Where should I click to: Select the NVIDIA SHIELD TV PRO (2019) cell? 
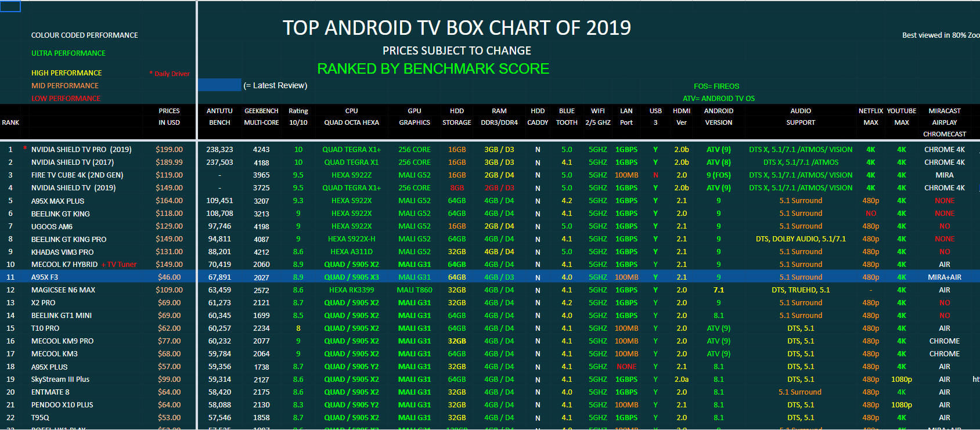[x=81, y=150]
